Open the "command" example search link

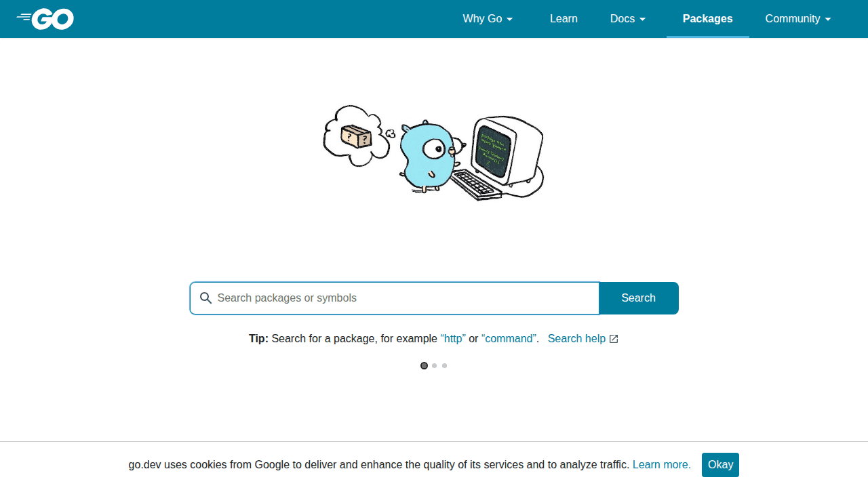tap(509, 339)
